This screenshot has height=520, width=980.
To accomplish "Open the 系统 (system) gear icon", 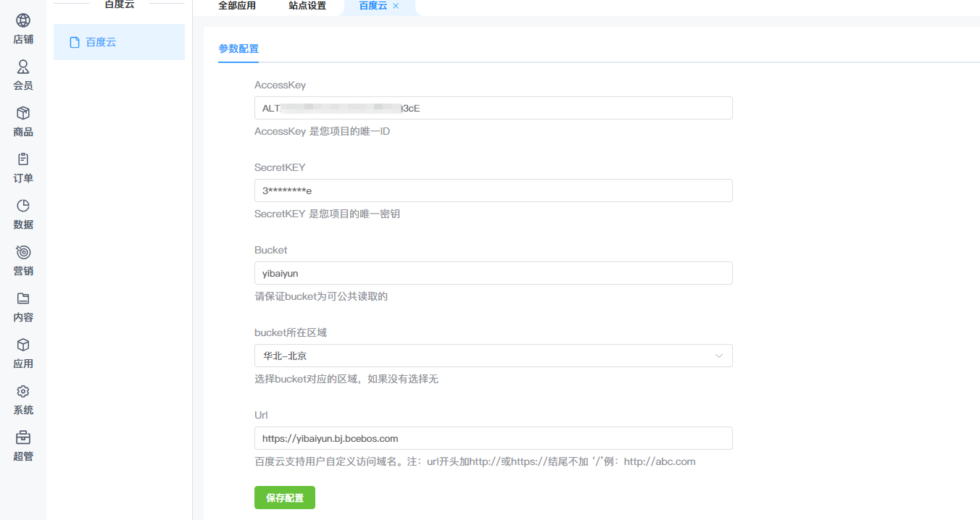I will [x=23, y=391].
